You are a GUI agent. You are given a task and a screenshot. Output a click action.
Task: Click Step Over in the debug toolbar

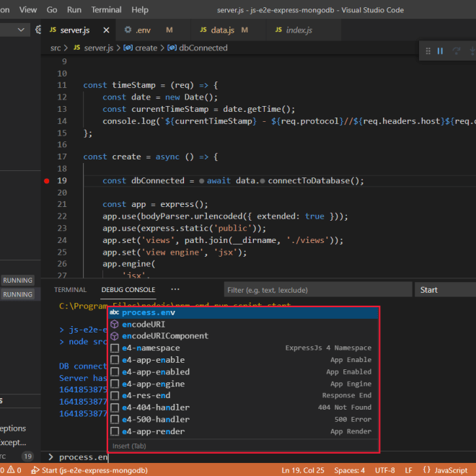tap(456, 50)
